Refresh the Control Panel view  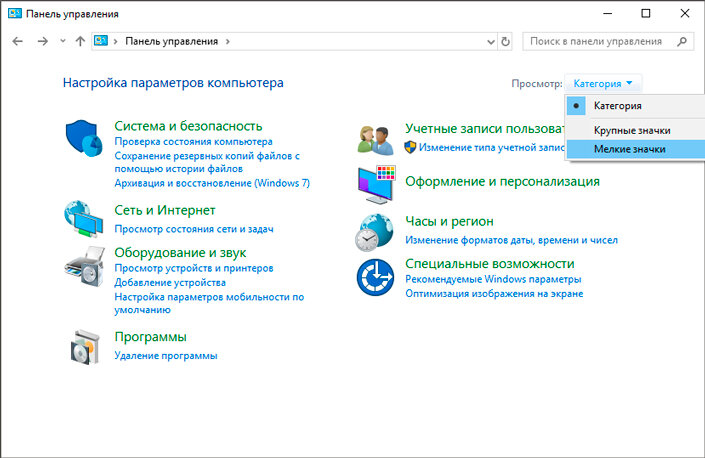(x=505, y=41)
